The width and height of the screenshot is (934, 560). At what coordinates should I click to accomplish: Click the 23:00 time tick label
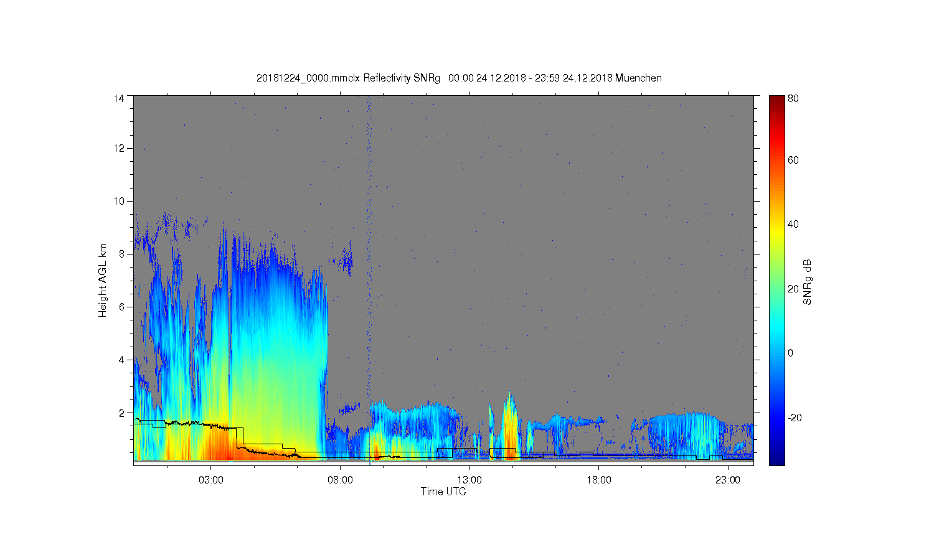click(x=727, y=480)
